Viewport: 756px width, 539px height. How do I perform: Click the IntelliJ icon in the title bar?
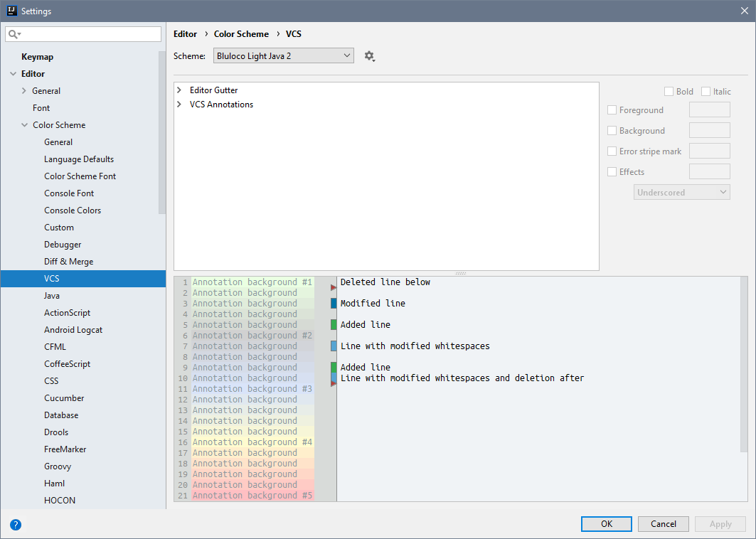point(11,11)
